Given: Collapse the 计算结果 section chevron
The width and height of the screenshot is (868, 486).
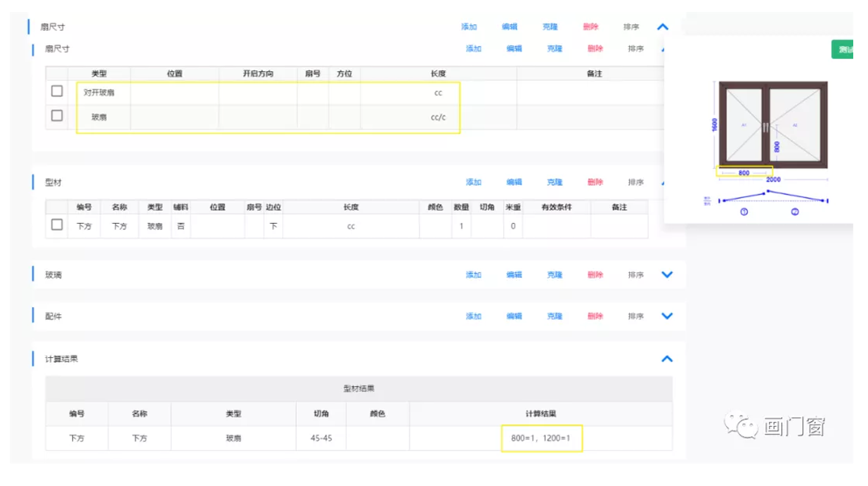Looking at the screenshot, I should click(667, 359).
